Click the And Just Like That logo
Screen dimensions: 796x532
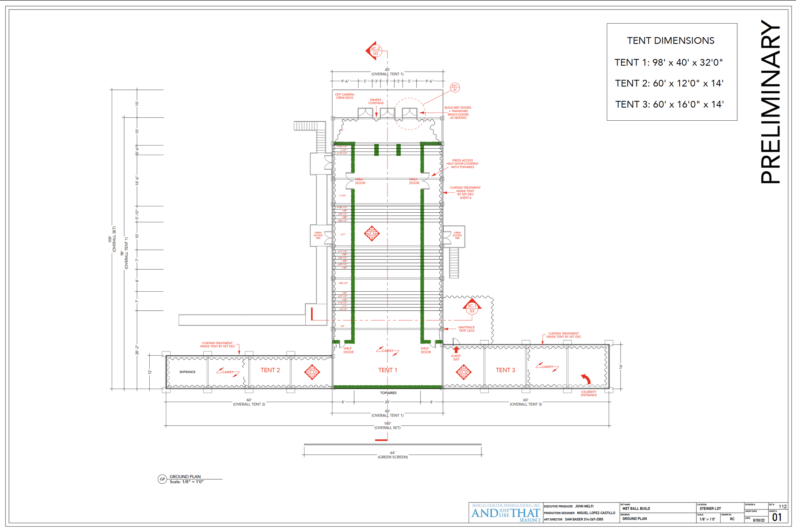click(x=506, y=514)
